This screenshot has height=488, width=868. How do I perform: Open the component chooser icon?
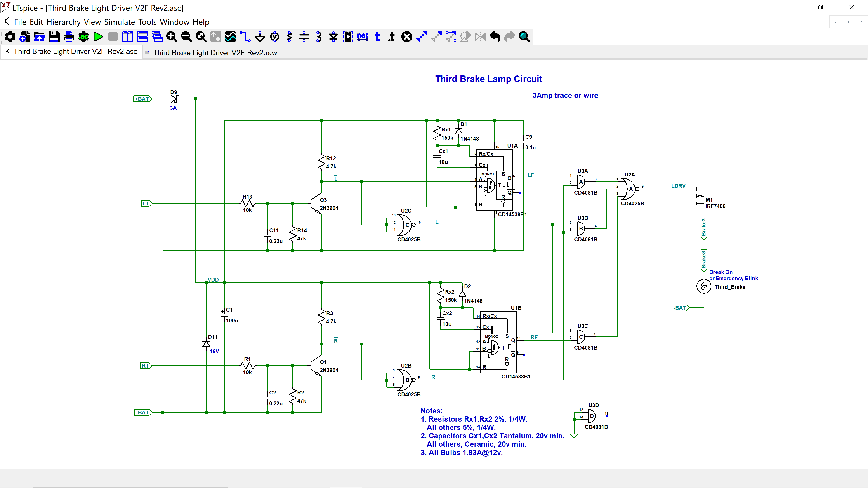point(348,37)
